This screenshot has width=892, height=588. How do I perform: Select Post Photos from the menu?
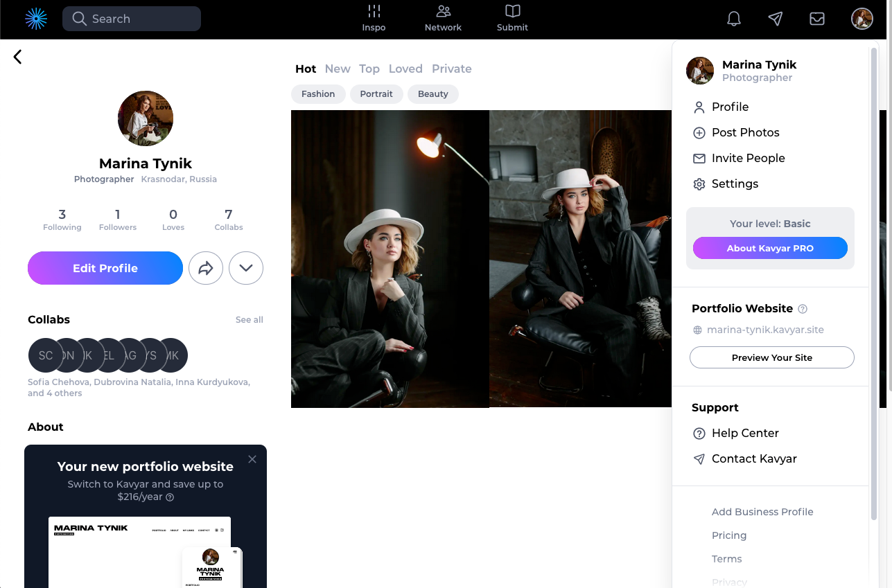745,132
